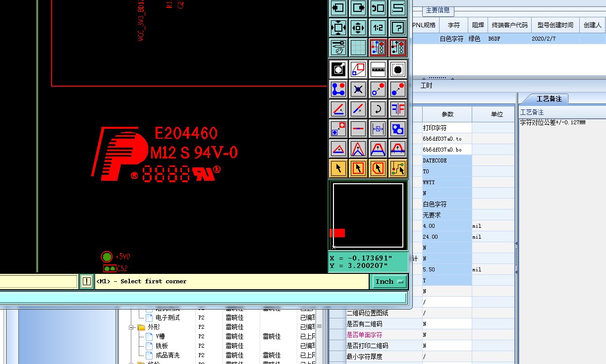Image resolution: width=606 pixels, height=364 pixels.
Task: Toggle the first red-bordered net snap icon
Action: coord(378,48)
